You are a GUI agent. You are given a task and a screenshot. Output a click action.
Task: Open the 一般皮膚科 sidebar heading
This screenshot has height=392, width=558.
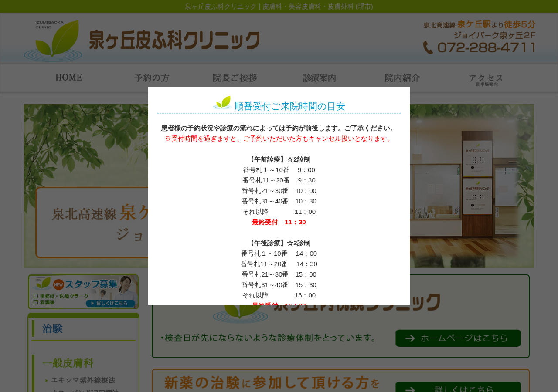(68, 363)
